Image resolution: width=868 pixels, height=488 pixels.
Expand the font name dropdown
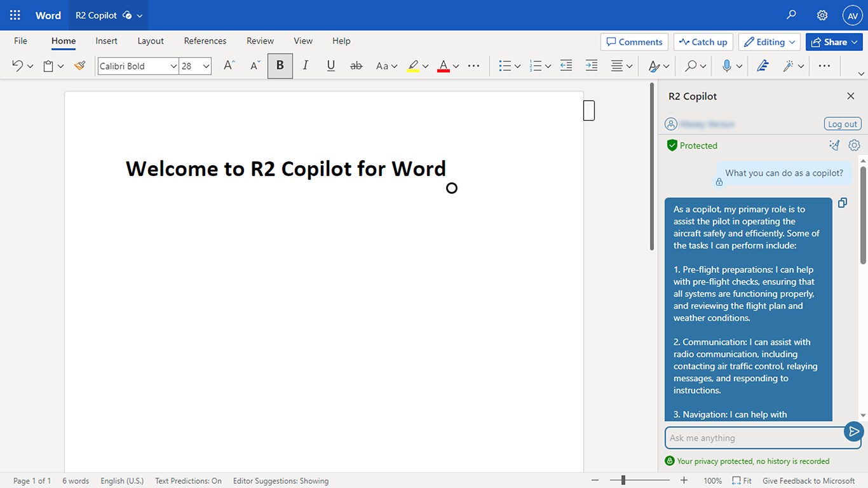pos(173,66)
